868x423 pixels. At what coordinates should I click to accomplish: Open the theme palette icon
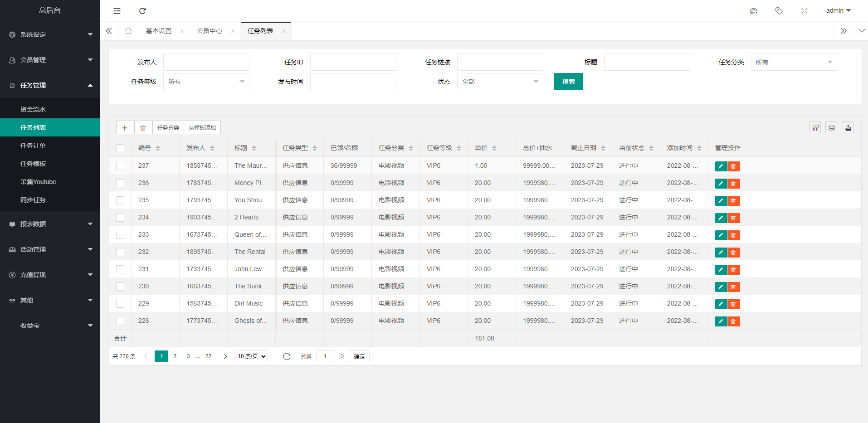pos(754,11)
